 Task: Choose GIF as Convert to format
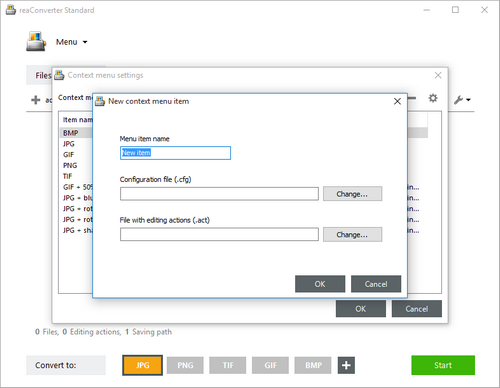pos(270,365)
